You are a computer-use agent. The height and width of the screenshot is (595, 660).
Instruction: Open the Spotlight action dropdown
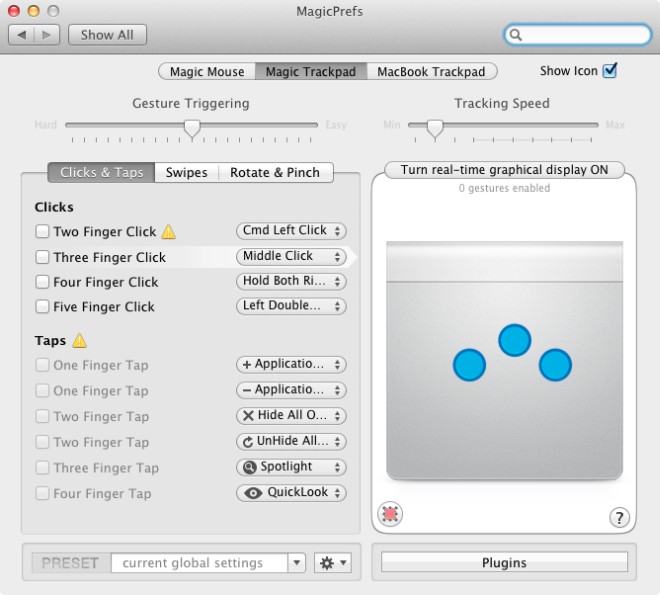coord(291,467)
